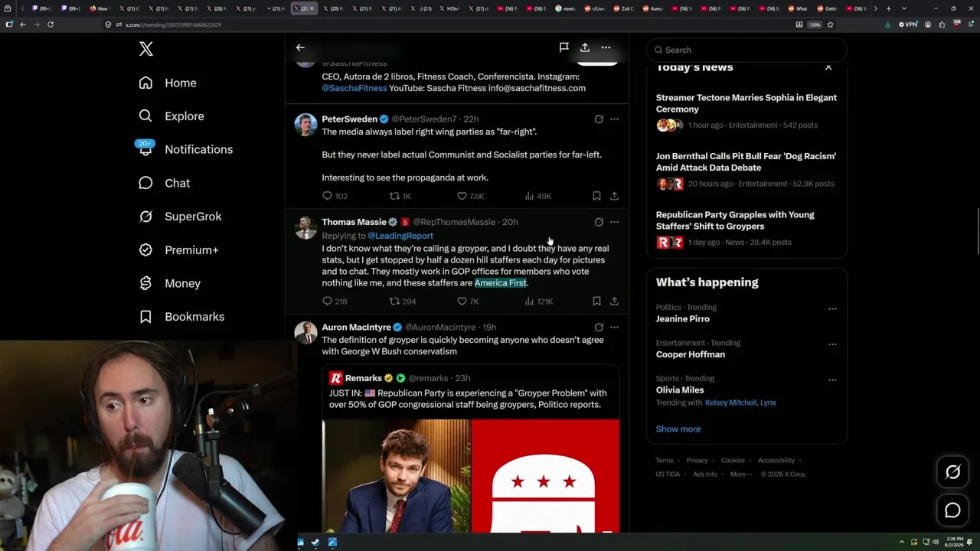Open Premium+ in the sidebar
980x551 pixels.
[x=179, y=250]
